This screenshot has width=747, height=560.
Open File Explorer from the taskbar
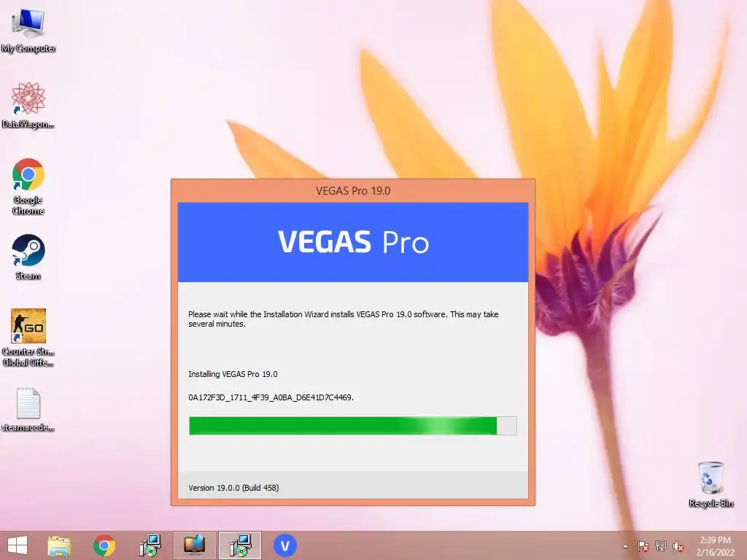tap(59, 545)
